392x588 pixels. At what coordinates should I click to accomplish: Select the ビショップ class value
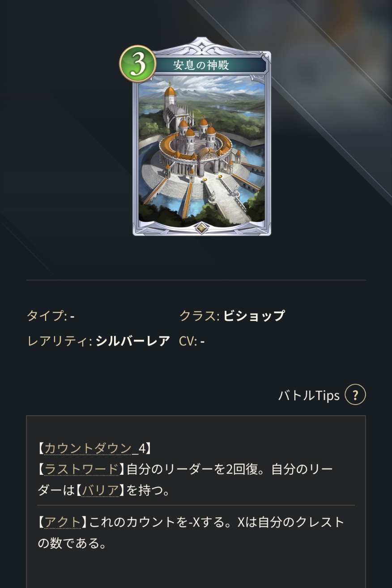click(x=254, y=315)
